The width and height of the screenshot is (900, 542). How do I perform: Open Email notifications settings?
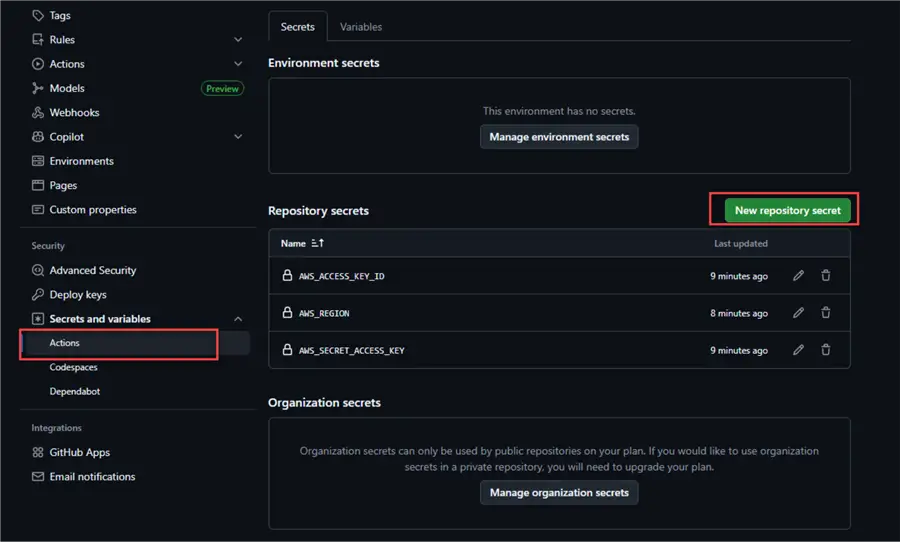[92, 477]
